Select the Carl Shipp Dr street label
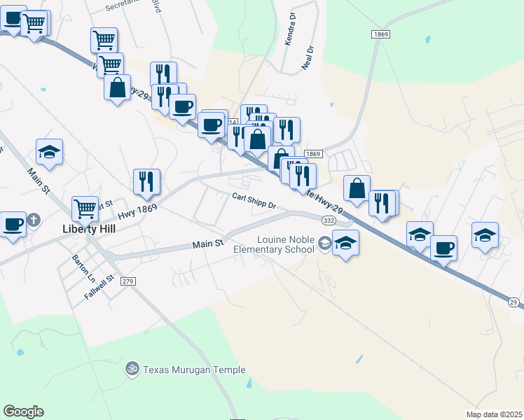The height and width of the screenshot is (420, 524). click(254, 201)
